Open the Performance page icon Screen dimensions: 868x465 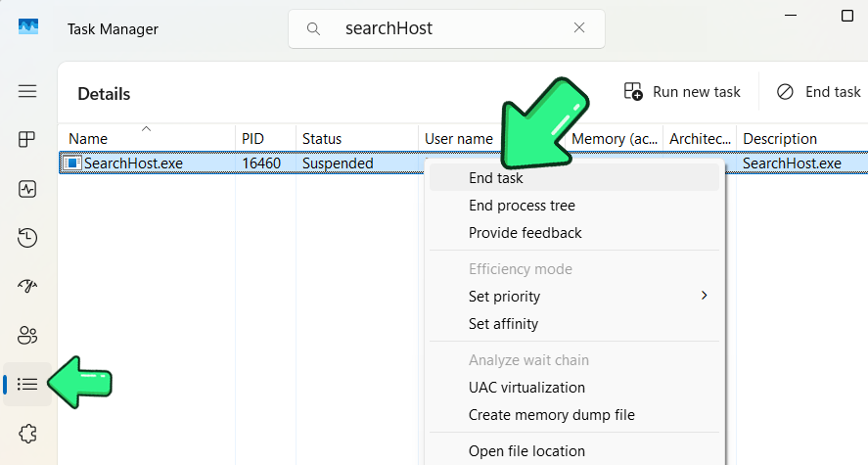coord(27,189)
